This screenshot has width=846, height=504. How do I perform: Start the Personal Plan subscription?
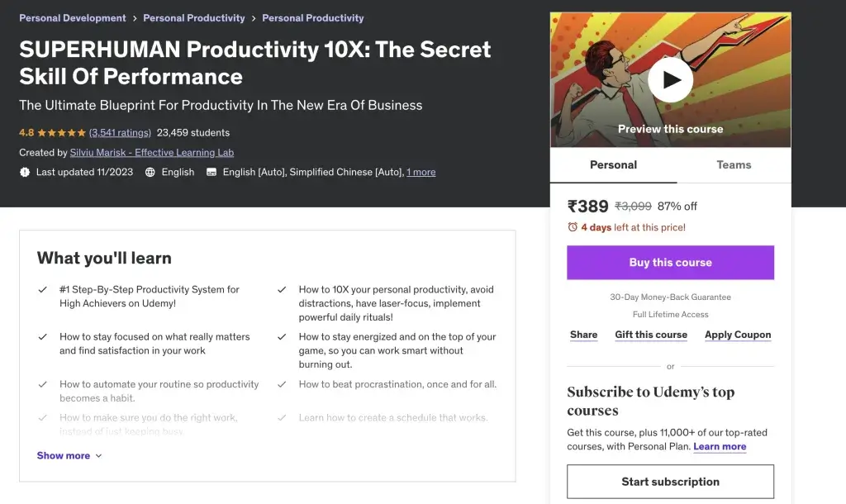[670, 482]
